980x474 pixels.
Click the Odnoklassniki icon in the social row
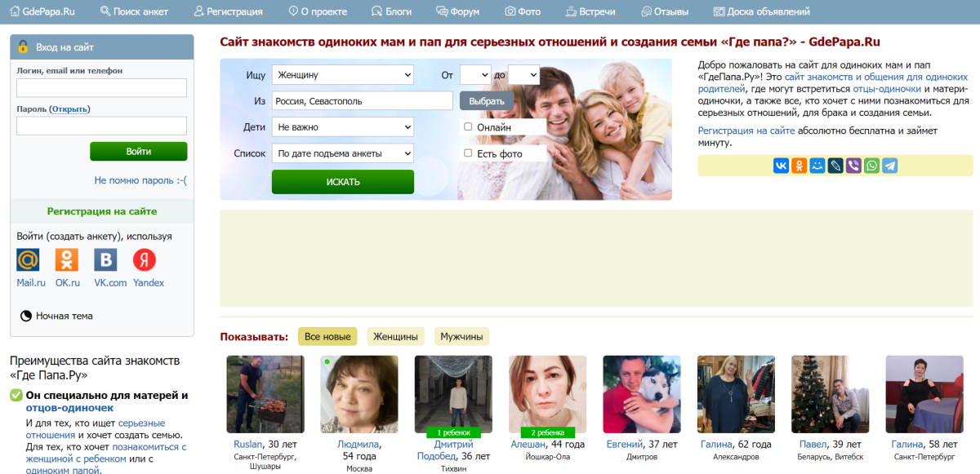(799, 166)
